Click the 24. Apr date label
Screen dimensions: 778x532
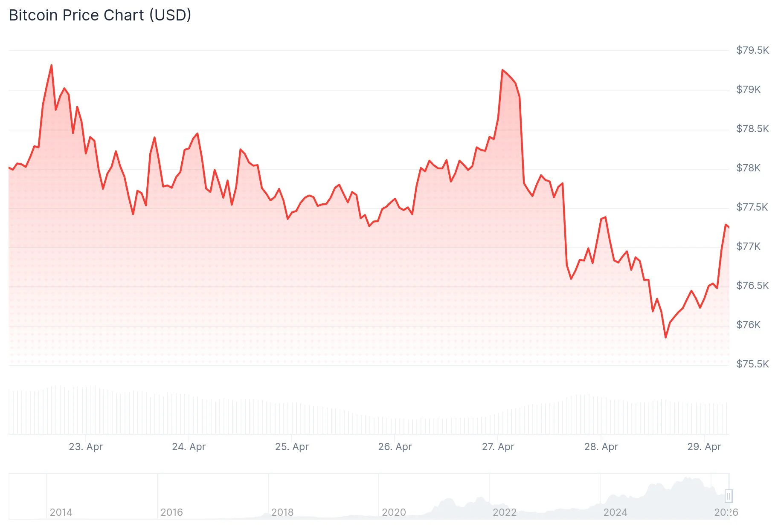pyautogui.click(x=189, y=447)
